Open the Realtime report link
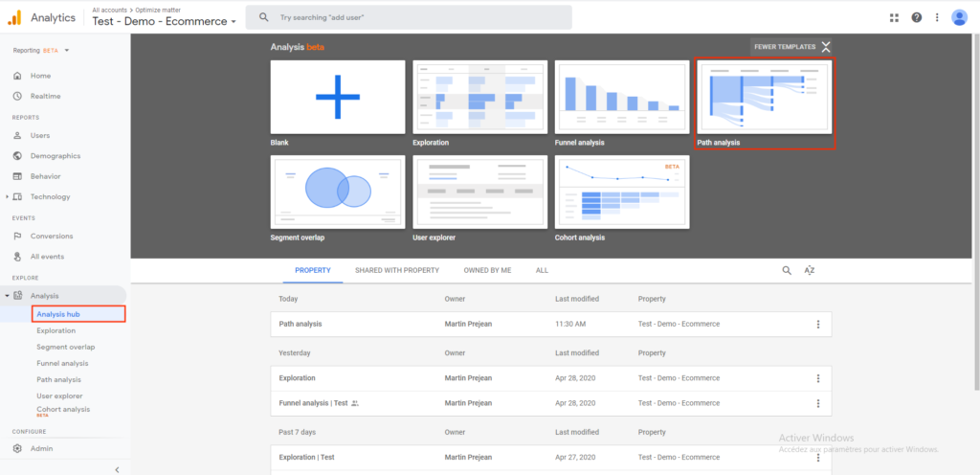Image resolution: width=980 pixels, height=475 pixels. coord(46,97)
